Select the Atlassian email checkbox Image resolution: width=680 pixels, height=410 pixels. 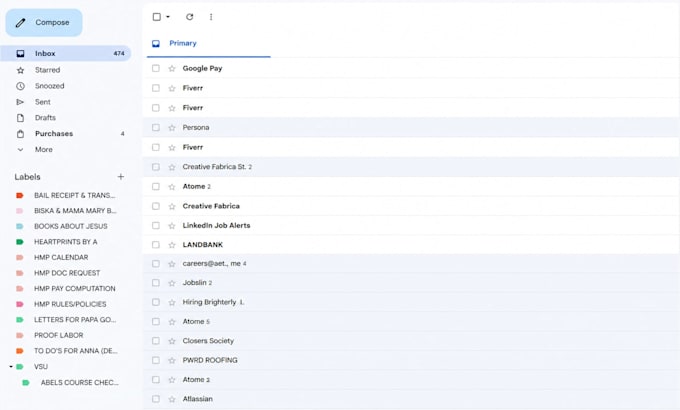coord(156,399)
